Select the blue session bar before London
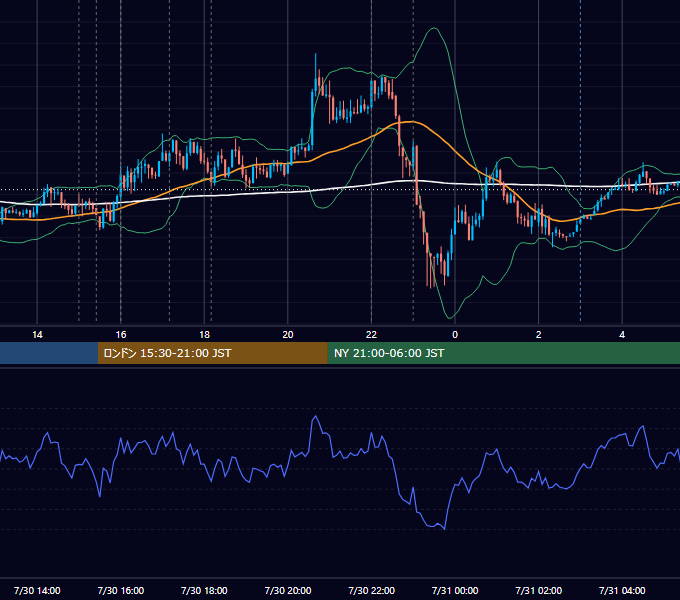The width and height of the screenshot is (680, 600). 49,353
